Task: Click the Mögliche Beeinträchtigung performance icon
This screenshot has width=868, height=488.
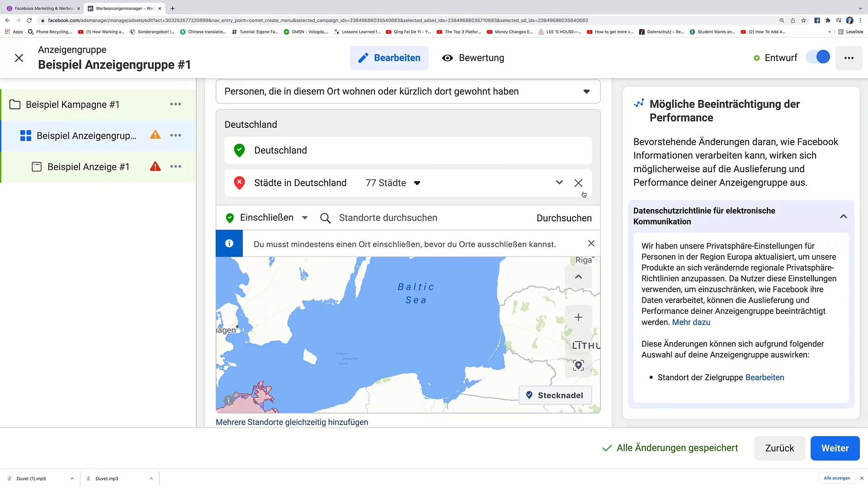Action: tap(639, 103)
